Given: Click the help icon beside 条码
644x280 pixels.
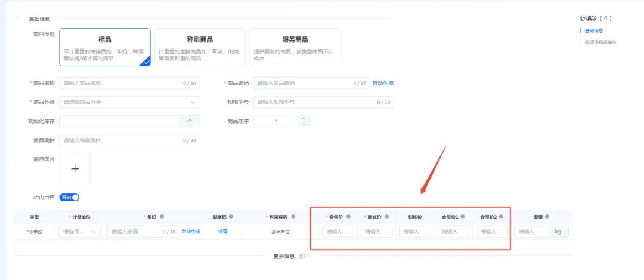Looking at the screenshot, I should point(162,217).
